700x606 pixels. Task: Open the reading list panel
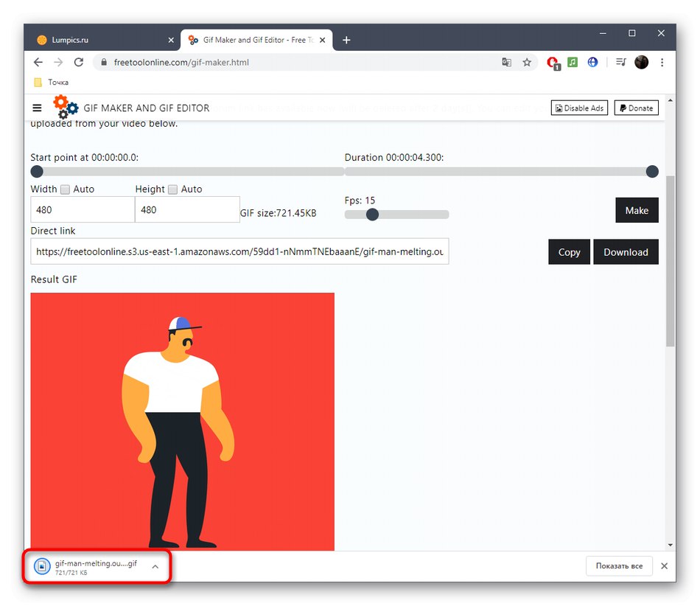(x=620, y=63)
